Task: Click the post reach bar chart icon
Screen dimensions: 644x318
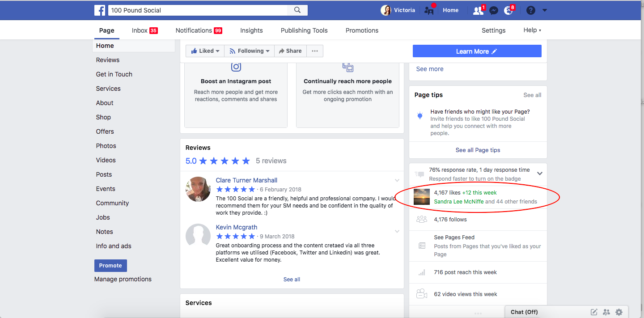Action: pos(422,272)
